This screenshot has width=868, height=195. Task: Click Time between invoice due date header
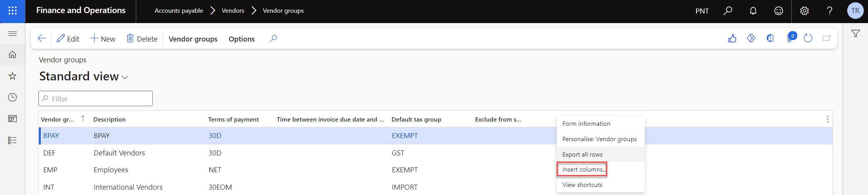tap(330, 119)
